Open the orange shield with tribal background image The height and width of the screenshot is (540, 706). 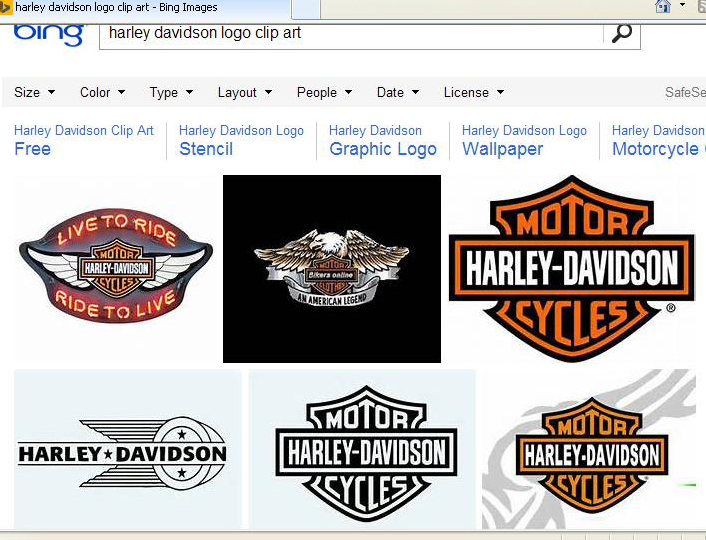click(x=589, y=449)
